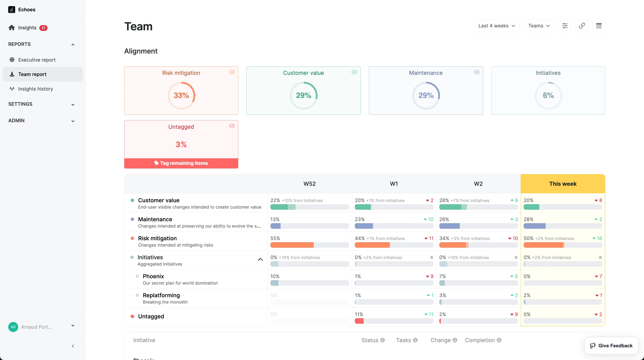Screen dimensions: 644x360
Task: Open the filter settings sliders icon
Action: tap(565, 26)
